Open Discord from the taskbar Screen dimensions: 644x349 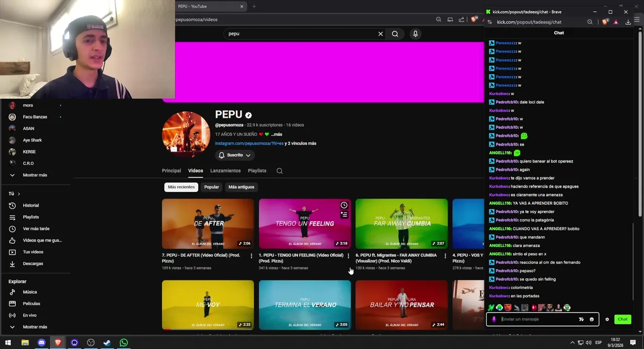click(x=41, y=343)
